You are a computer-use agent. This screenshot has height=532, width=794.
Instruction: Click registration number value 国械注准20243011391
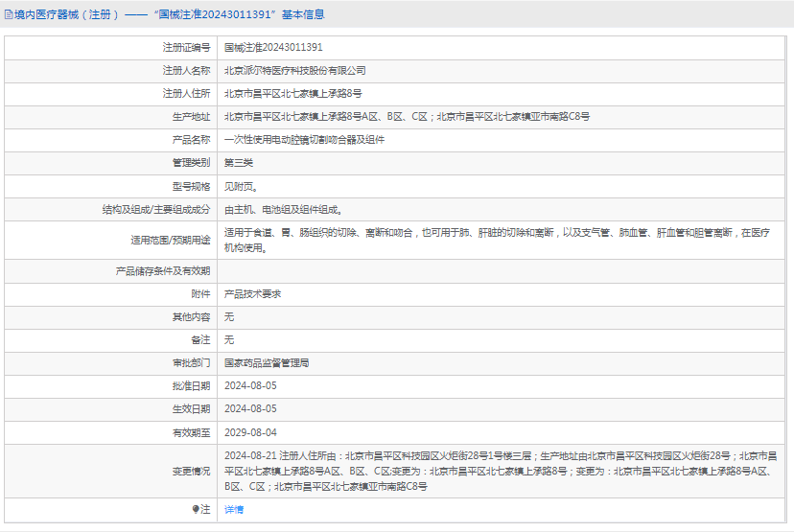pos(273,48)
